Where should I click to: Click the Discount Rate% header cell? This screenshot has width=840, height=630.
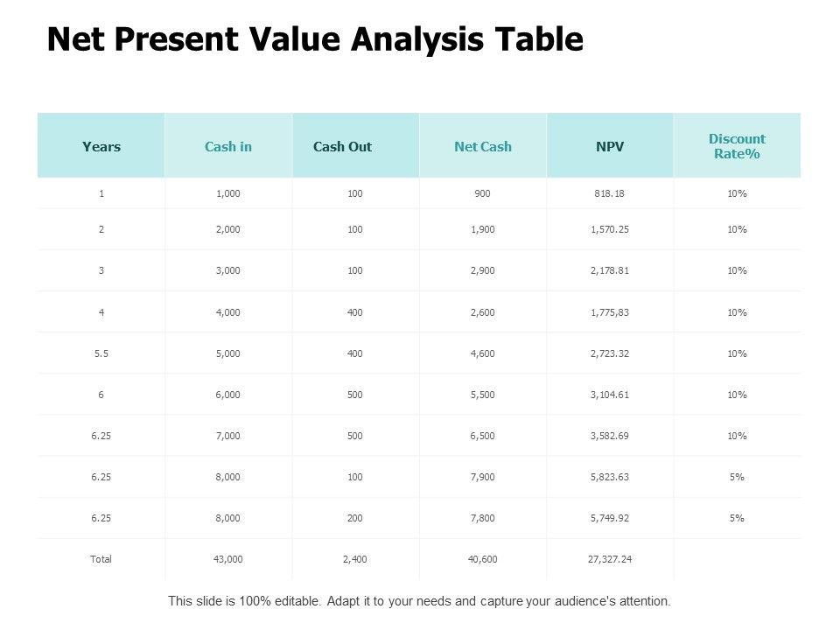737,146
